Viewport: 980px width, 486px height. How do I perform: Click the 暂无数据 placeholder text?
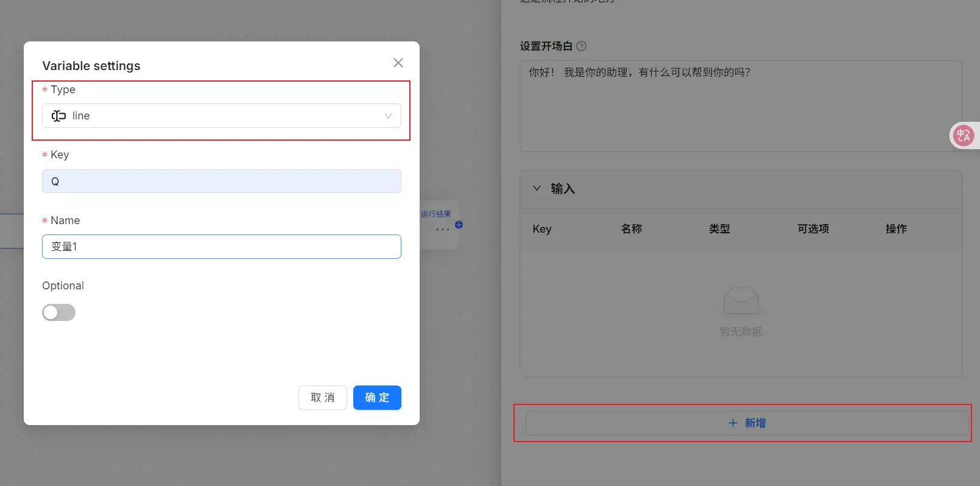coord(741,331)
